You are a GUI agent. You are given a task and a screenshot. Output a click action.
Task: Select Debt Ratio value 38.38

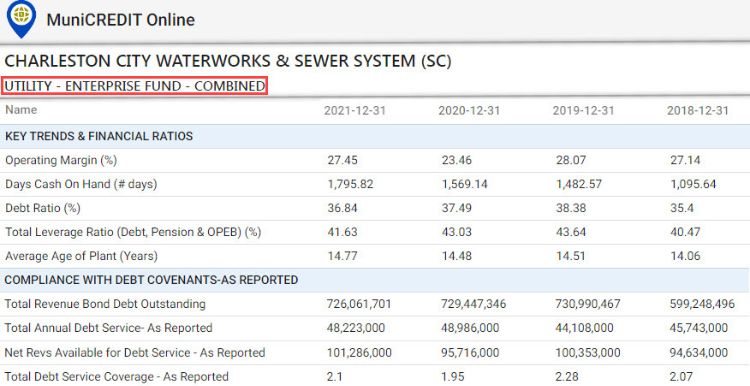click(x=571, y=208)
